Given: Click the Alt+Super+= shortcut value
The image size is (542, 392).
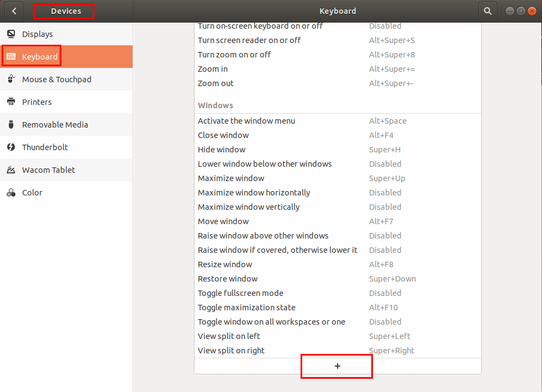Looking at the screenshot, I should coord(392,69).
